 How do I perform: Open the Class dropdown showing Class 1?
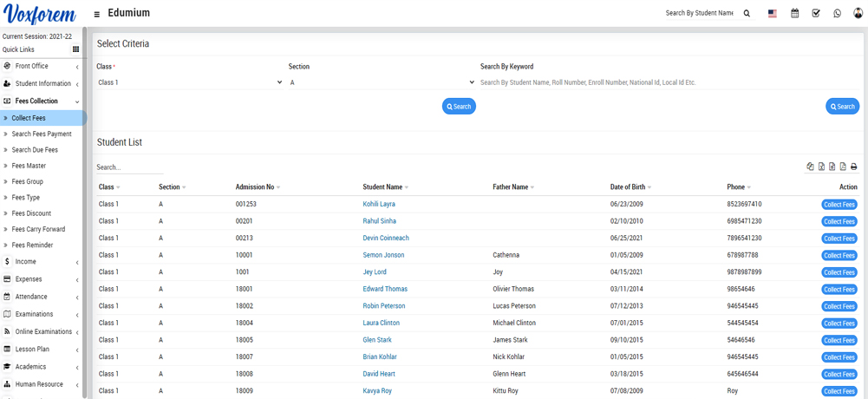[190, 82]
